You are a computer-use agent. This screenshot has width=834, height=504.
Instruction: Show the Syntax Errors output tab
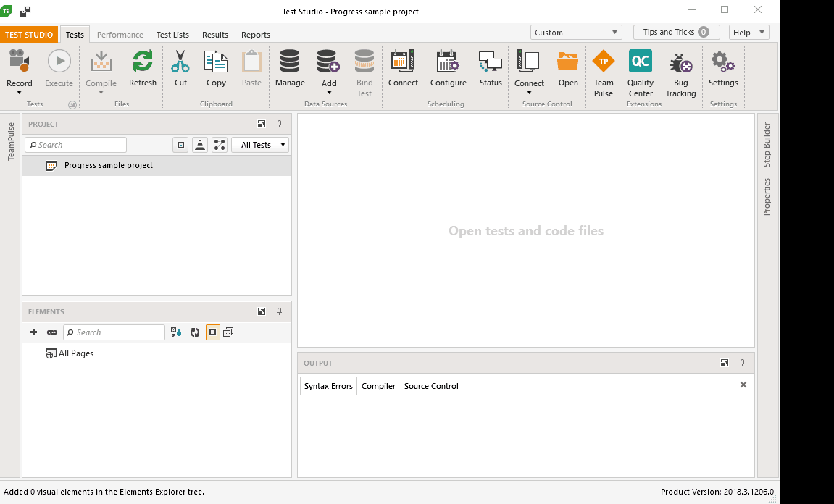pos(328,386)
